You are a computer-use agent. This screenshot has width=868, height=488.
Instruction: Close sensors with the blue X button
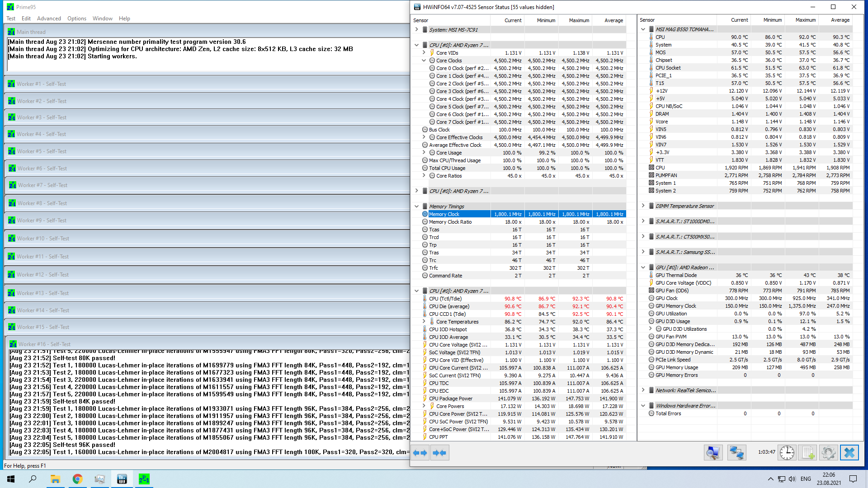[x=849, y=452]
